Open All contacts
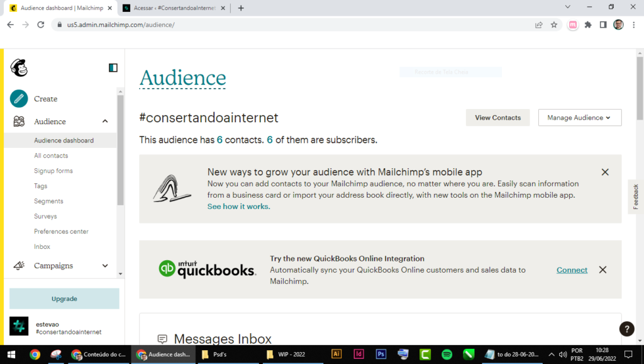 tap(51, 156)
